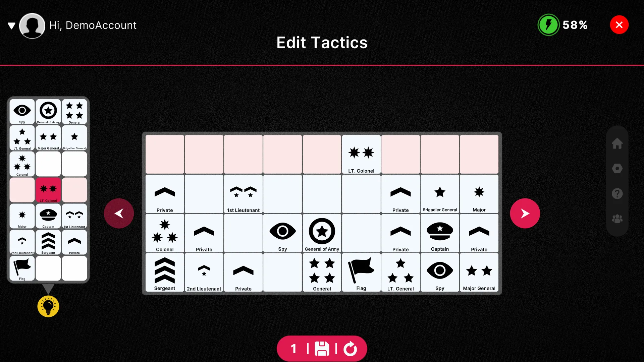Click the save tactic button
The image size is (644, 362).
coord(322,349)
